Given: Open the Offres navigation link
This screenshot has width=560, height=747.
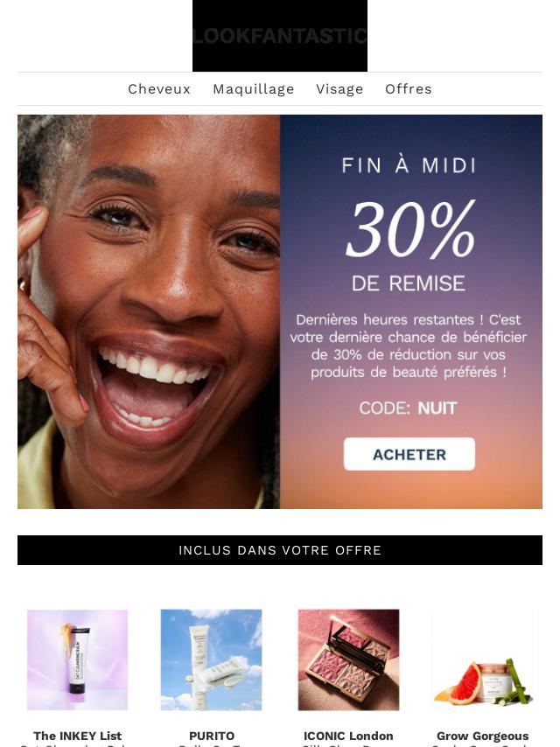Looking at the screenshot, I should tap(409, 89).
